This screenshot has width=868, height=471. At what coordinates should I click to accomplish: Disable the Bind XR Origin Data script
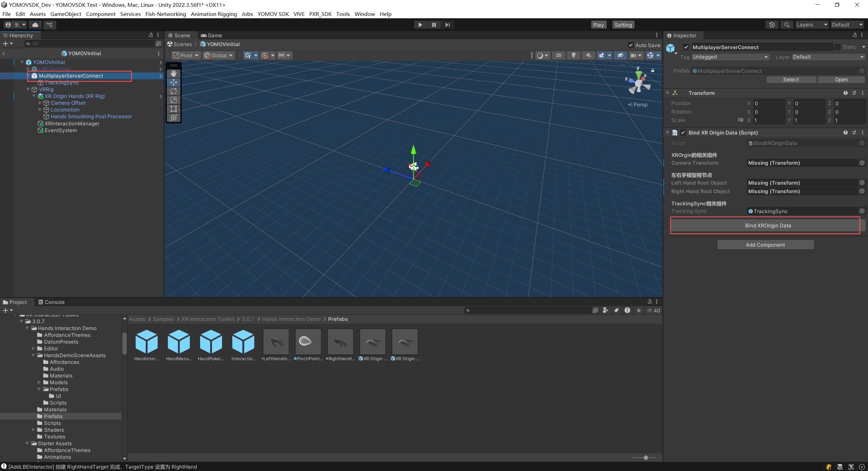click(x=683, y=133)
